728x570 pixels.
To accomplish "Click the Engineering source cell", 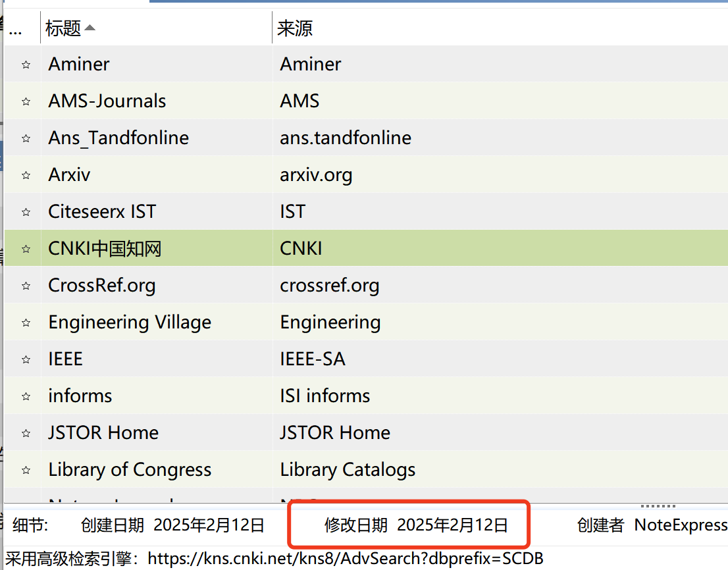I will point(500,322).
